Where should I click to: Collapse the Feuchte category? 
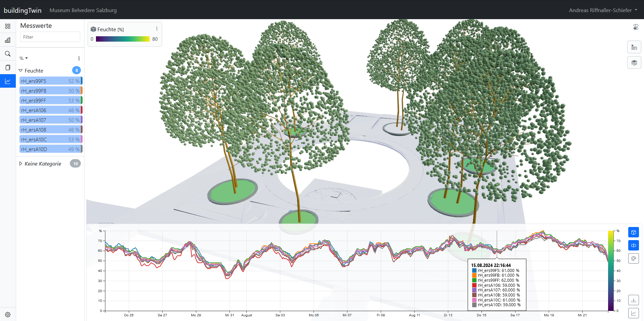(21, 71)
